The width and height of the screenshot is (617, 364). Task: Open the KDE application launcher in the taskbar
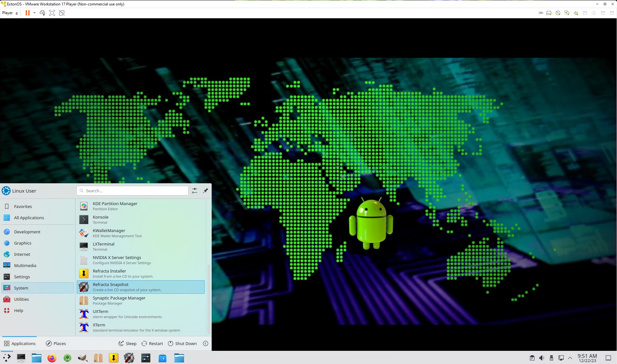(7, 358)
